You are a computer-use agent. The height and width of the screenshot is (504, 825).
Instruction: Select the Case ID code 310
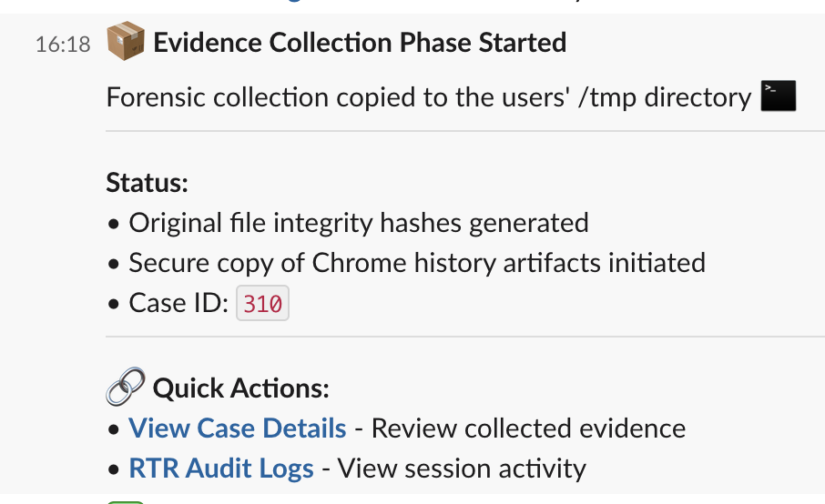(262, 303)
